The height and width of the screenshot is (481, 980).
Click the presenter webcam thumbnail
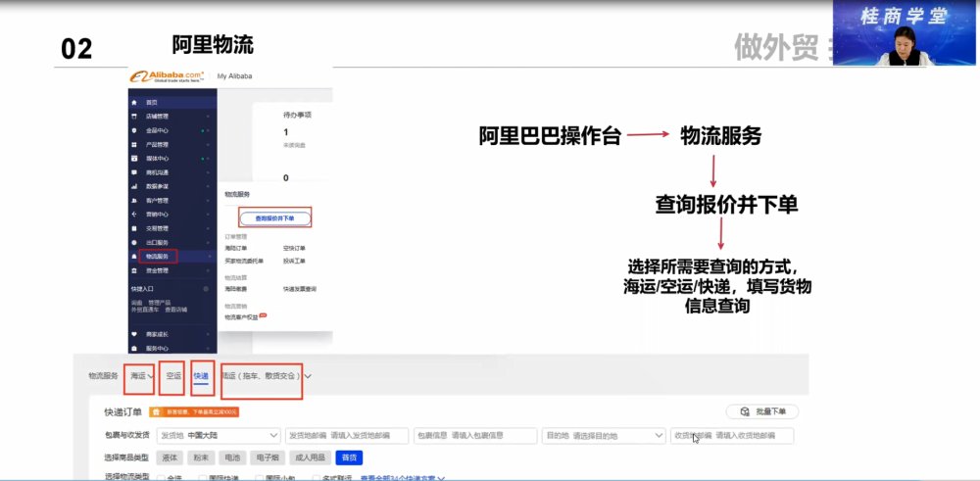(905, 32)
